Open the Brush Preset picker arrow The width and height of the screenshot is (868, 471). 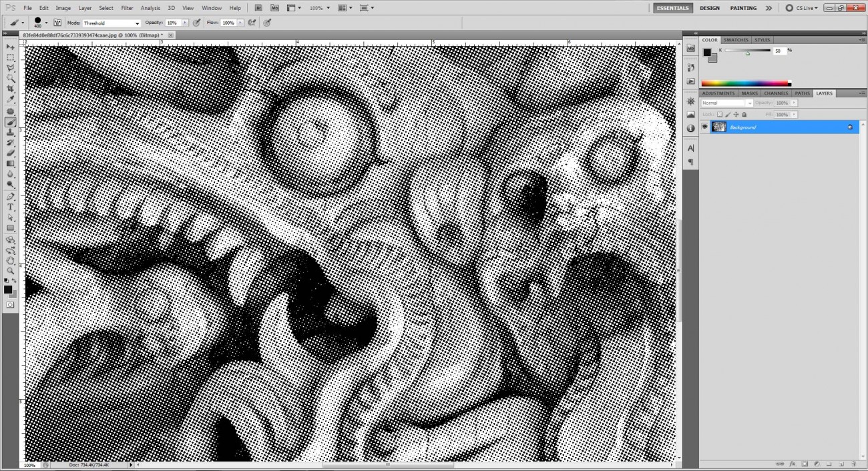46,23
